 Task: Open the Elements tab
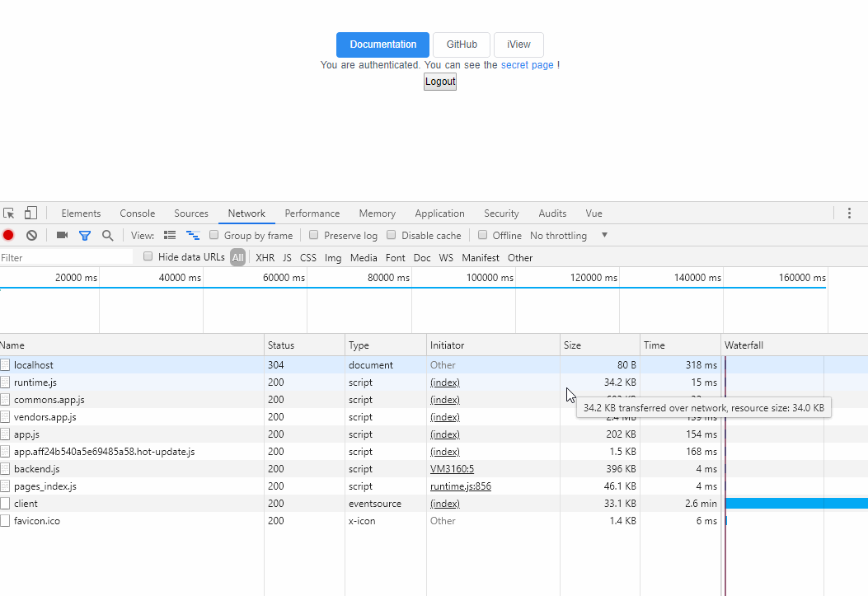point(81,213)
